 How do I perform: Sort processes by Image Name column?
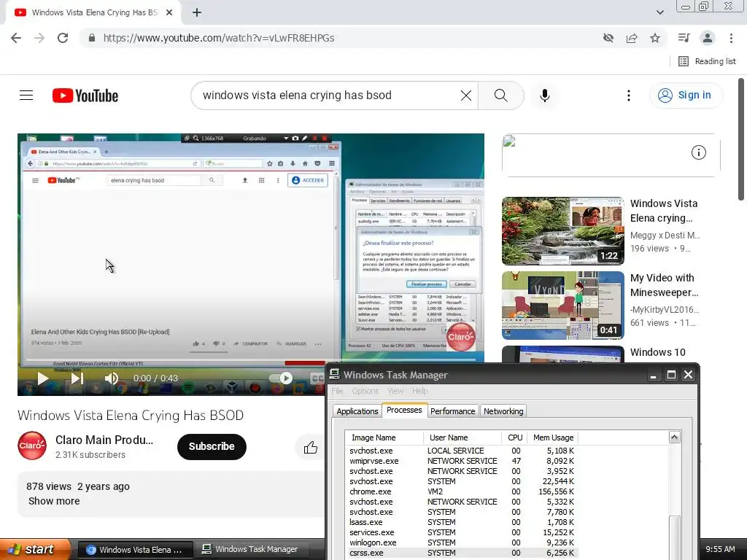384,437
